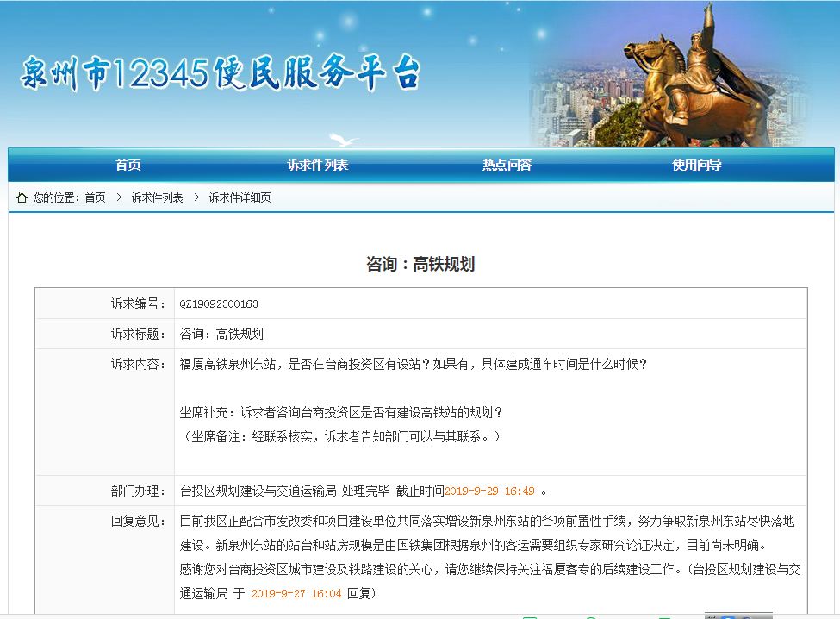
Task: Click the 部门办理 row label
Action: 139,491
